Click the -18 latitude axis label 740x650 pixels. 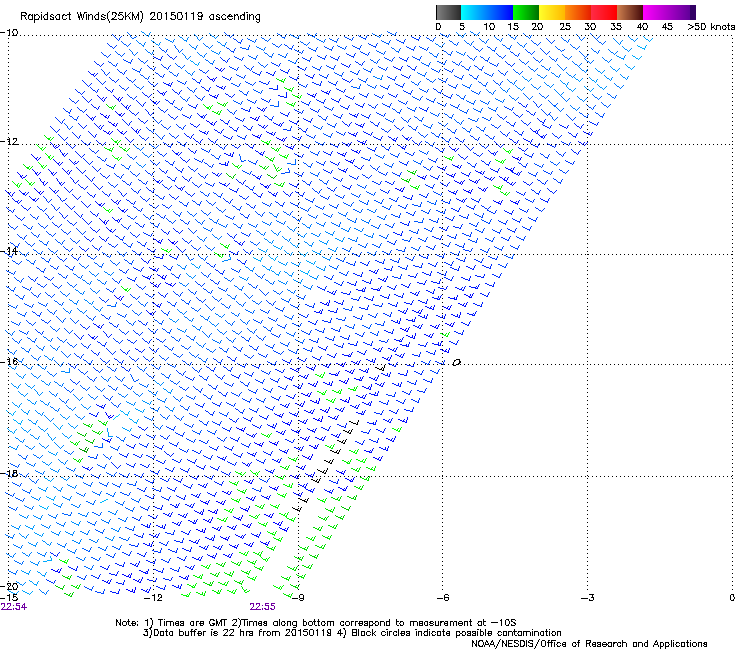(9, 473)
